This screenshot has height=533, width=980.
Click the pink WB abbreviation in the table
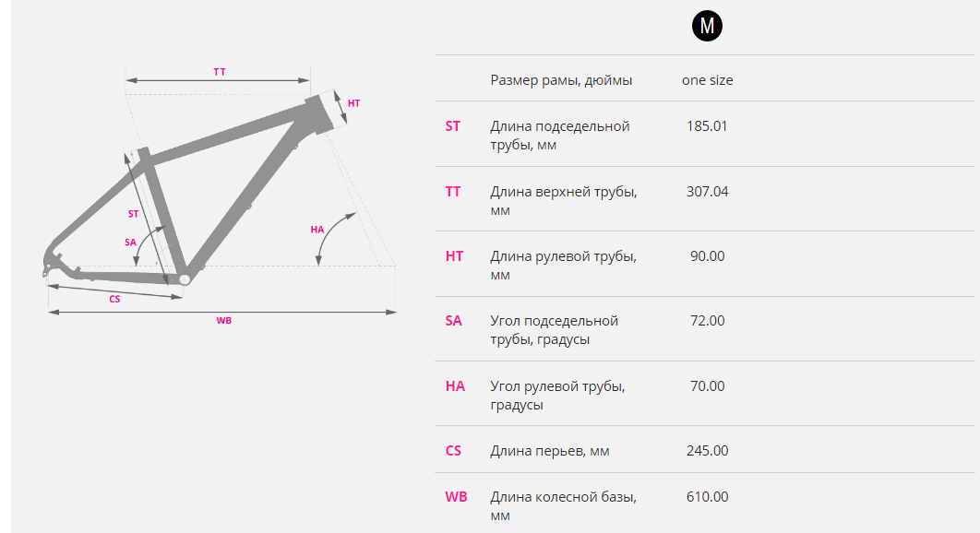[x=456, y=497]
